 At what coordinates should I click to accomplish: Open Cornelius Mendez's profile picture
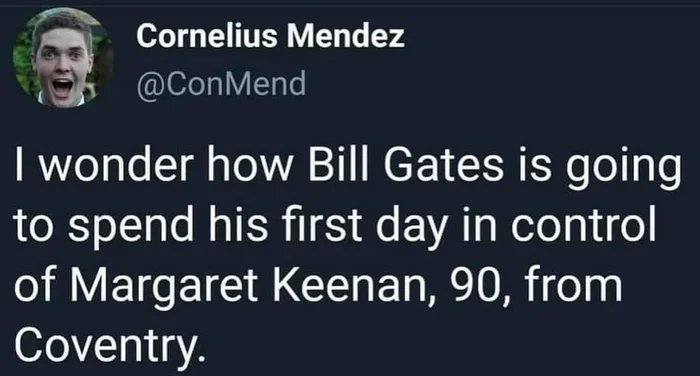(x=63, y=57)
